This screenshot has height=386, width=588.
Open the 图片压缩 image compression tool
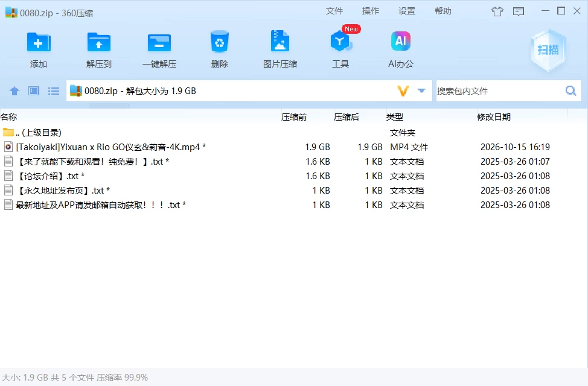[x=280, y=41]
